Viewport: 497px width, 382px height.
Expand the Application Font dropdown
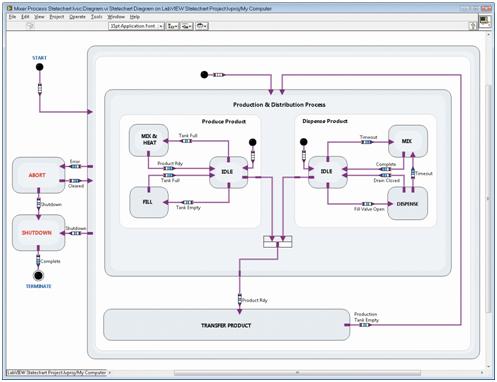(x=136, y=26)
